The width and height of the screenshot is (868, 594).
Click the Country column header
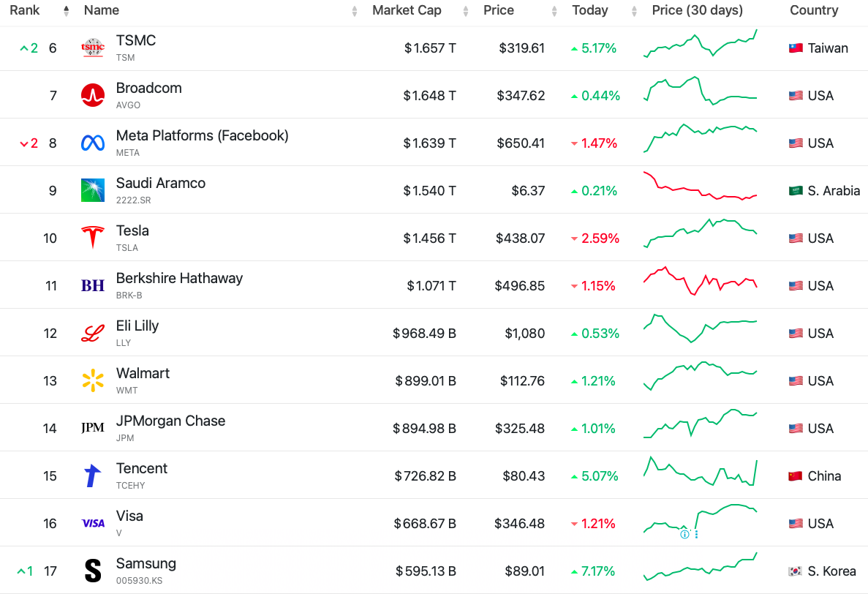pos(814,10)
